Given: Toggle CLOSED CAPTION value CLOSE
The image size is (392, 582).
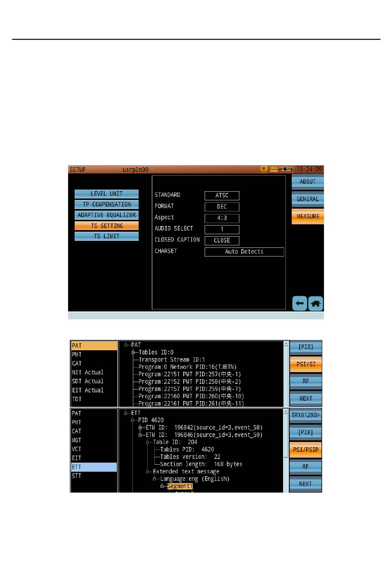Looking at the screenshot, I should 222,240.
